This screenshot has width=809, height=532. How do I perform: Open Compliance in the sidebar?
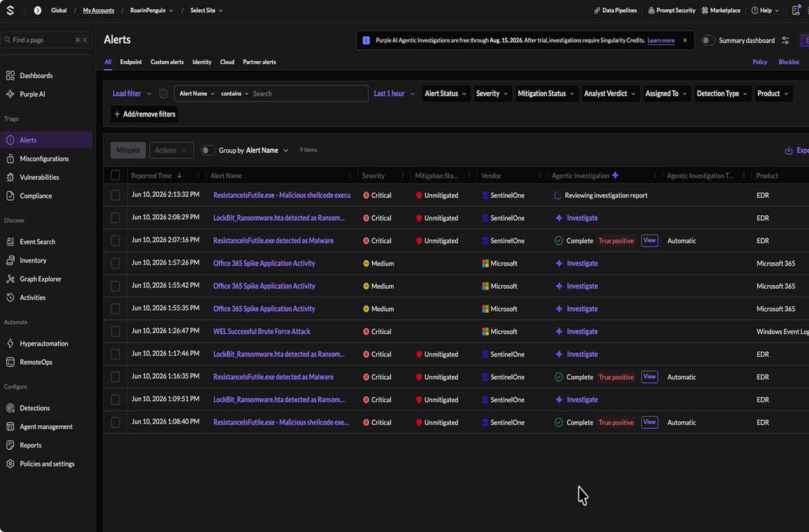[36, 196]
